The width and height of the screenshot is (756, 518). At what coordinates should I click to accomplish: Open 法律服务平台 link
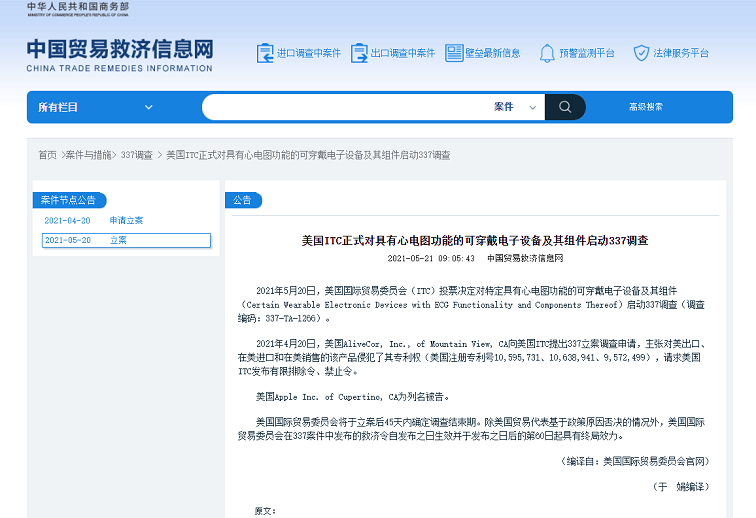point(681,53)
